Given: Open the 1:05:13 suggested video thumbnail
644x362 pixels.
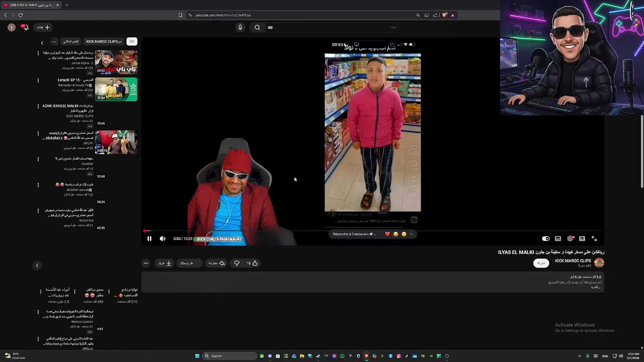Looking at the screenshot, I should click(116, 142).
